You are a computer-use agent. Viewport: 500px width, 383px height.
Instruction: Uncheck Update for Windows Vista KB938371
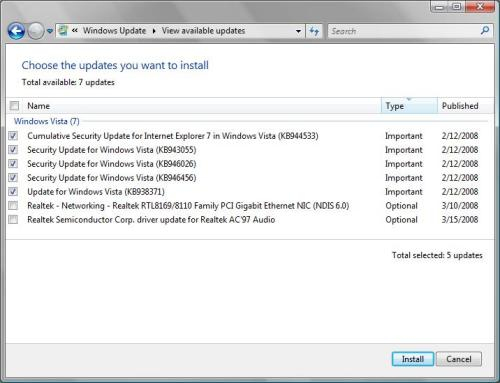(13, 192)
